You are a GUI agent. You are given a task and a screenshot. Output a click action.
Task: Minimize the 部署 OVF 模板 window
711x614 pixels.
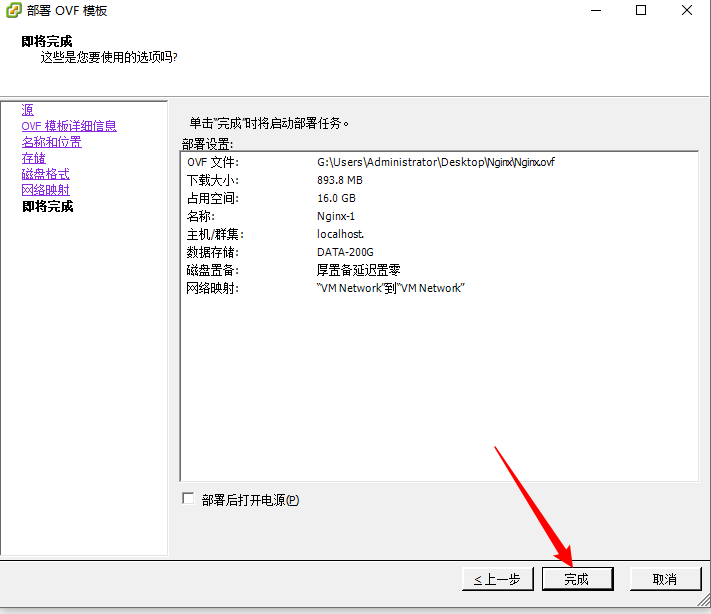point(596,10)
